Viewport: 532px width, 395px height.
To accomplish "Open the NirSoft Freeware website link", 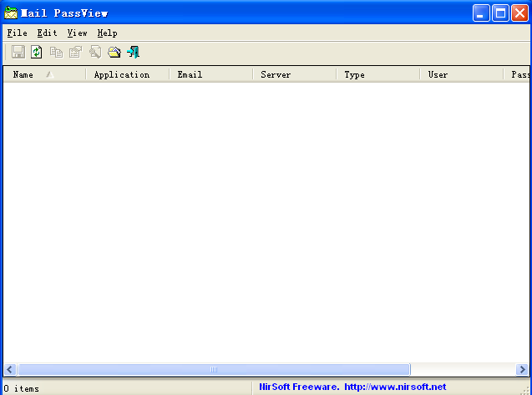I will (352, 387).
